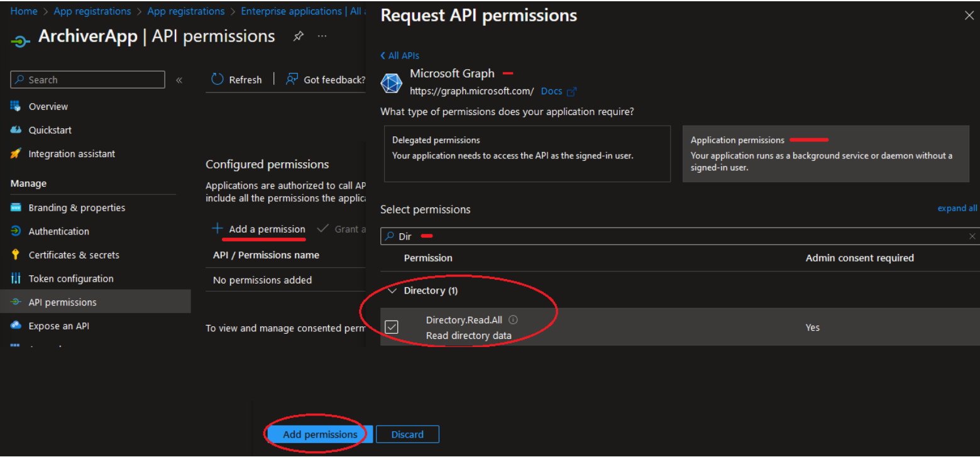Click the Certificates & secrets key icon
This screenshot has height=457, width=980.
pos(16,255)
